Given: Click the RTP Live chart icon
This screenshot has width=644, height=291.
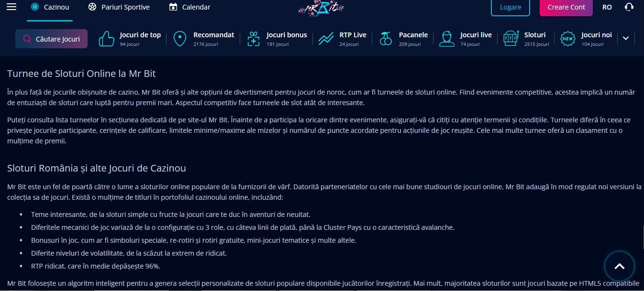Looking at the screenshot, I should (x=326, y=39).
